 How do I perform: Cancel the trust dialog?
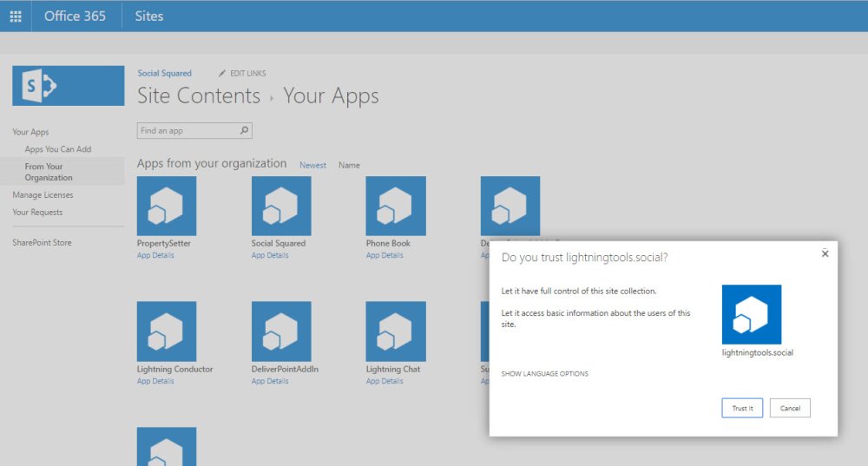[790, 408]
